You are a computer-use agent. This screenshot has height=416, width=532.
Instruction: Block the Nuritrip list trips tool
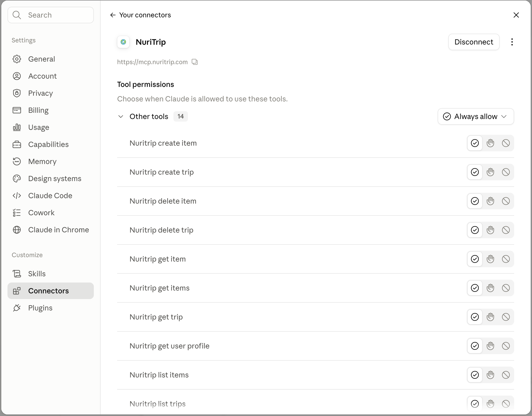[x=506, y=404]
